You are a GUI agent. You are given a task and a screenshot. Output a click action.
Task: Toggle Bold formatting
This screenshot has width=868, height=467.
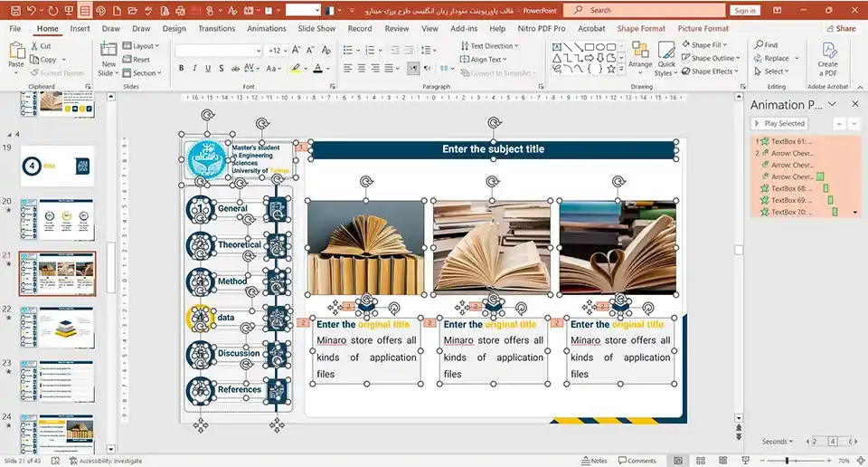[181, 68]
